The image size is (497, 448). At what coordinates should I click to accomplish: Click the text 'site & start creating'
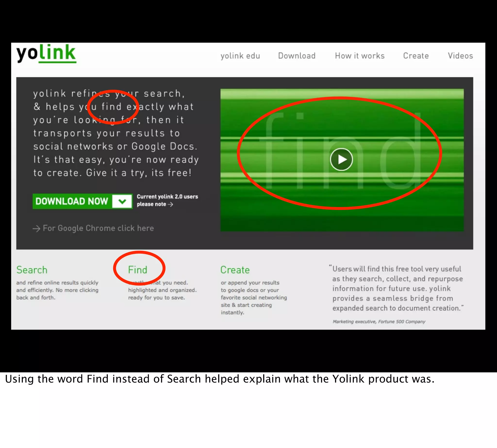[246, 305]
